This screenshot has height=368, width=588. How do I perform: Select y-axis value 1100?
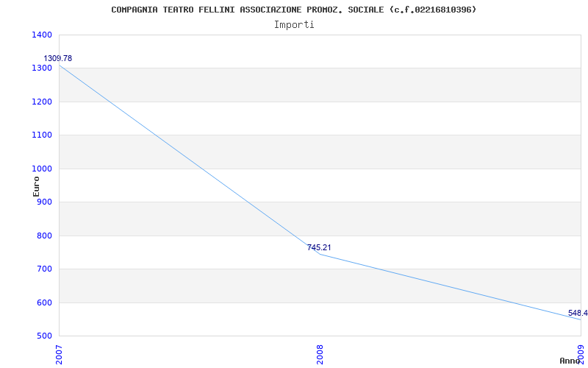(x=41, y=135)
